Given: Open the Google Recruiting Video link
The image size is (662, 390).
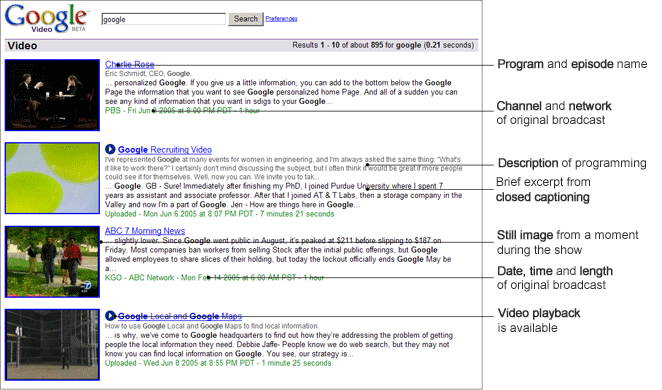Looking at the screenshot, I should [165, 149].
